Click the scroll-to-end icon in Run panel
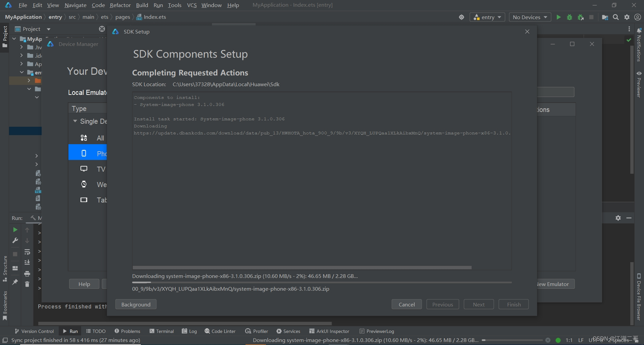Screen dimensions: 644x345 (x=27, y=262)
